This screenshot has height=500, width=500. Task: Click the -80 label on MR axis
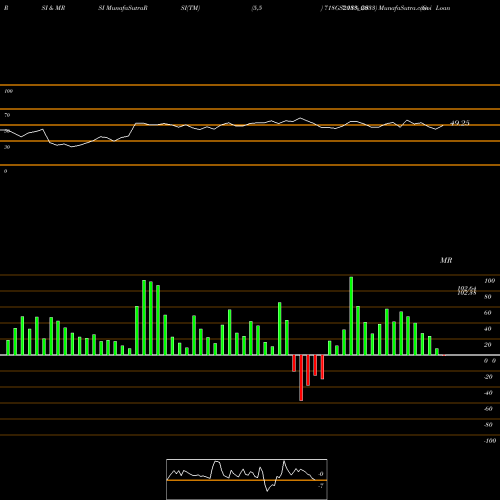488,425
